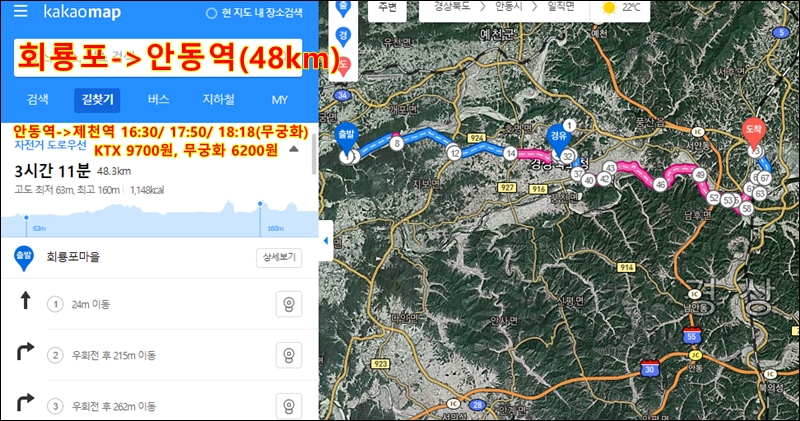Viewport: 800px width, 421px height.
Task: Click the straight arrow icon for step 1
Action: click(x=25, y=301)
